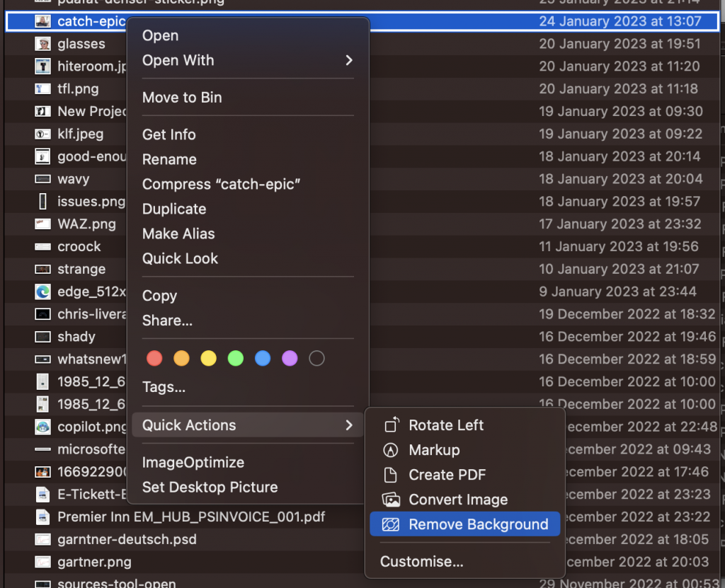Select Duplicate
This screenshot has width=725, height=588.
pos(174,209)
